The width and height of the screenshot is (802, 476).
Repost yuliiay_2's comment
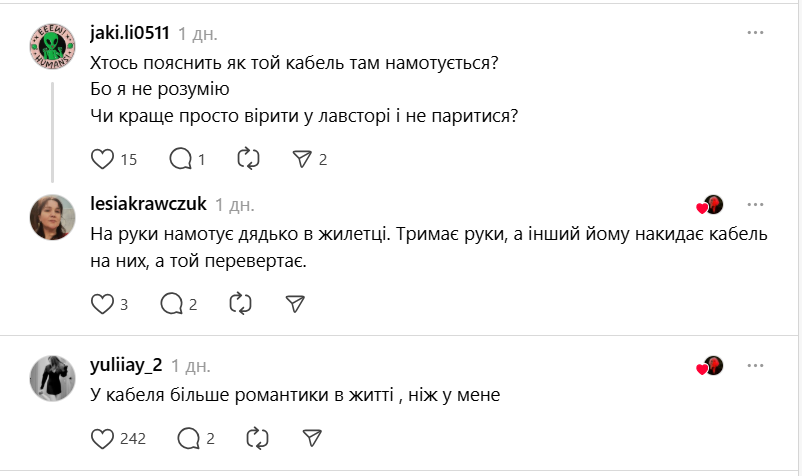point(257,438)
